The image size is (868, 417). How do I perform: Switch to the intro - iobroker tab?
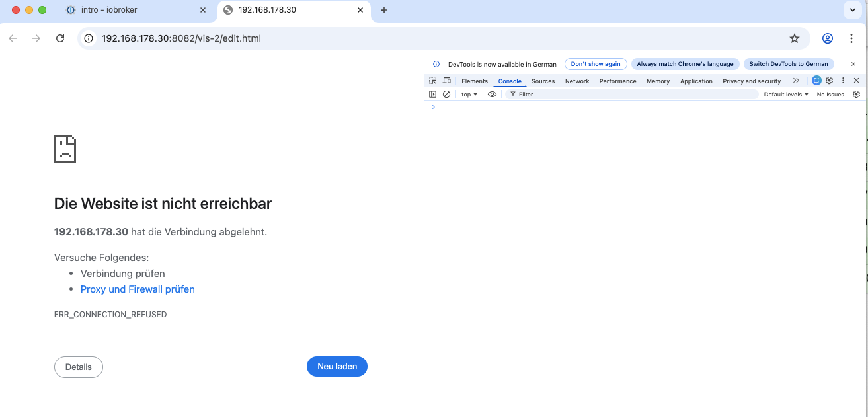(x=138, y=10)
